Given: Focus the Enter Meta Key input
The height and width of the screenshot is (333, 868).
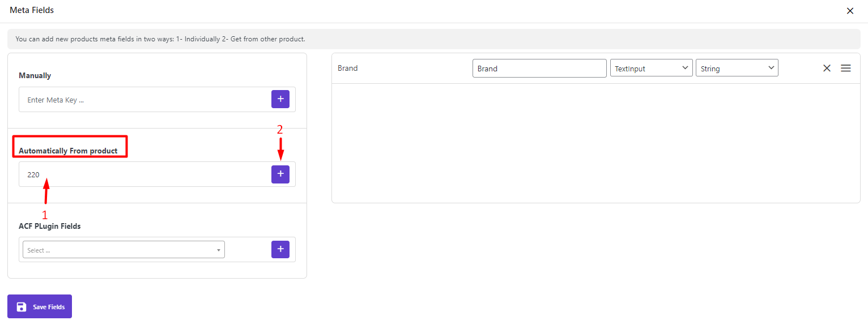Looking at the screenshot, I should click(144, 100).
